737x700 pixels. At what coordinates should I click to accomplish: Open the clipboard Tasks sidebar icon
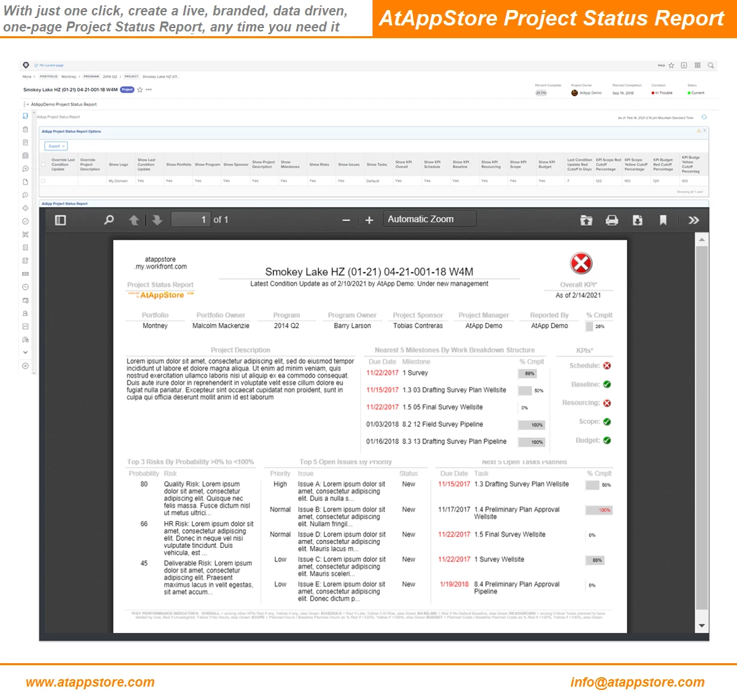pyautogui.click(x=25, y=129)
